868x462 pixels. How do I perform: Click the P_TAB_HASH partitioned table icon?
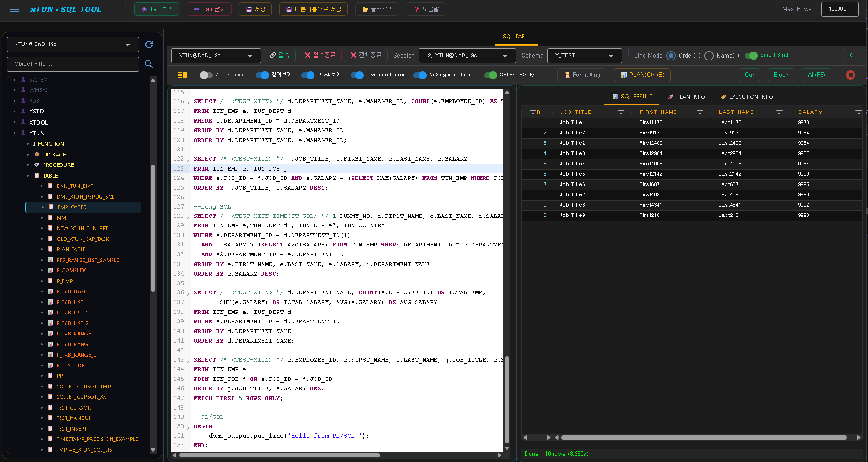[51, 291]
